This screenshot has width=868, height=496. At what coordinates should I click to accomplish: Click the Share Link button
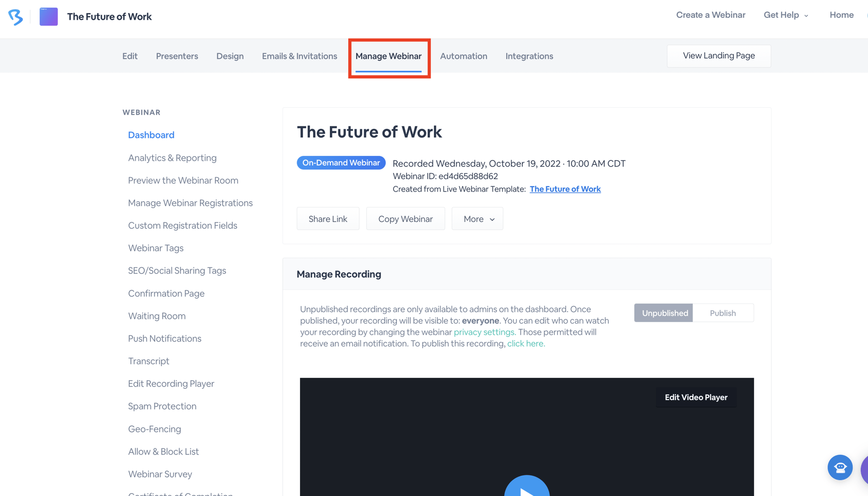[328, 219]
